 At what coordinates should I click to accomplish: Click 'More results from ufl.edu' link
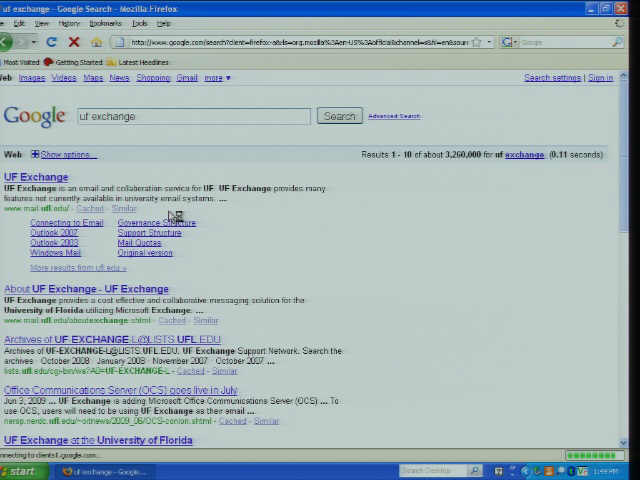click(x=78, y=268)
